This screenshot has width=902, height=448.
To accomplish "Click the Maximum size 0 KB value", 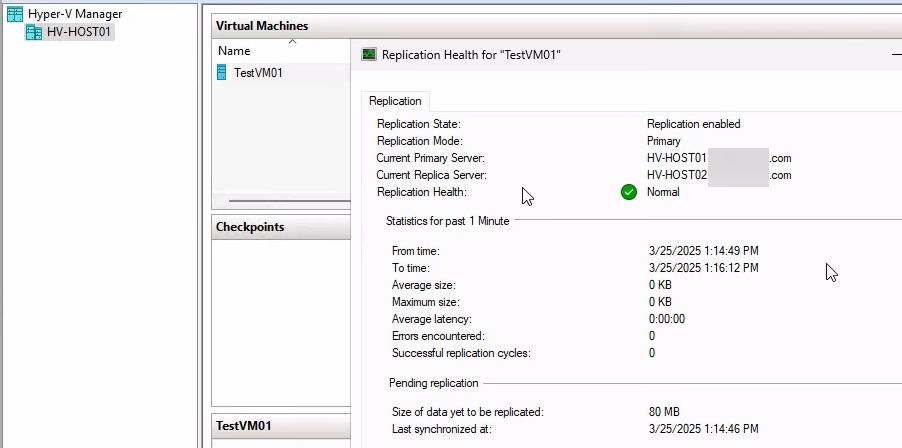I will click(660, 302).
